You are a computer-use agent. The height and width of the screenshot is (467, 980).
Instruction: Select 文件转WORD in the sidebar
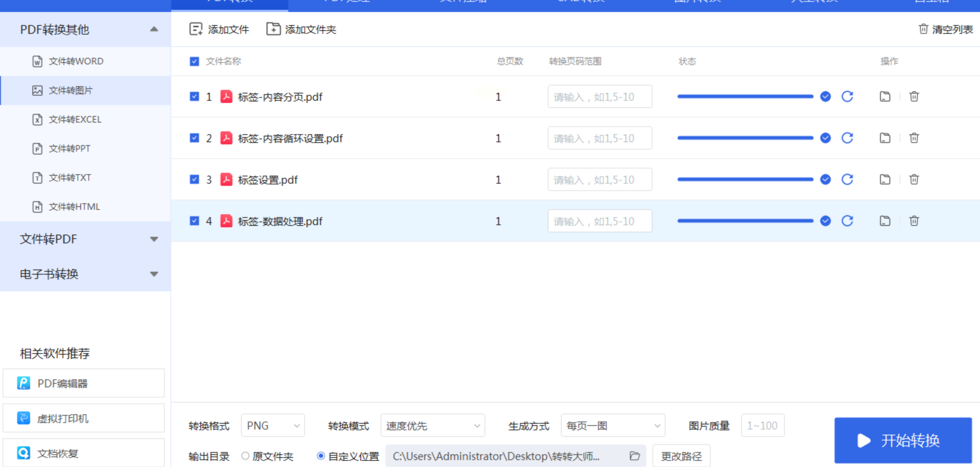76,61
